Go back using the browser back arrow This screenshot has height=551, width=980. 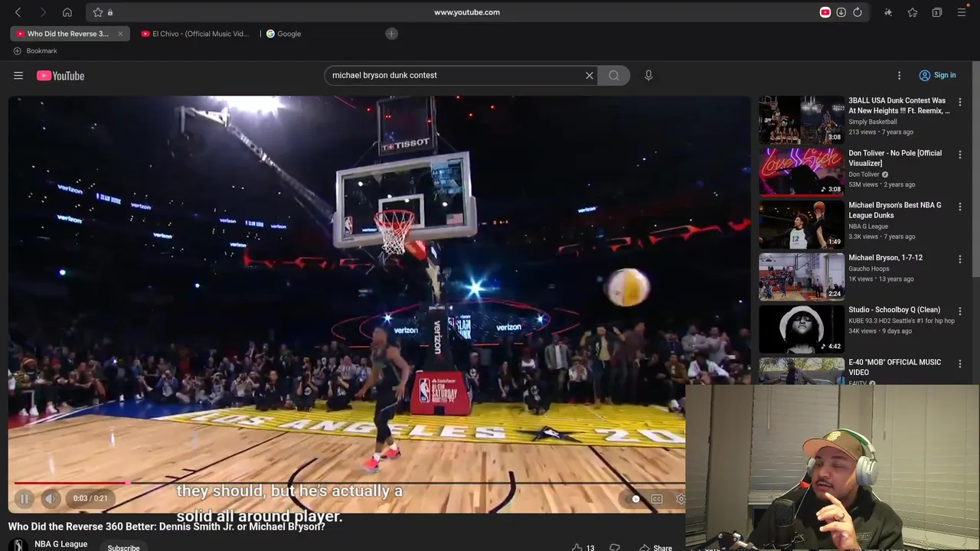pyautogui.click(x=18, y=12)
